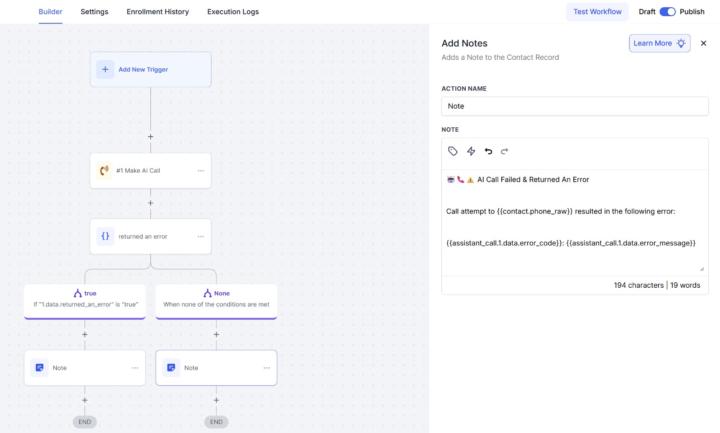720x433 pixels.
Task: Switch to the Settings tab
Action: [x=94, y=12]
